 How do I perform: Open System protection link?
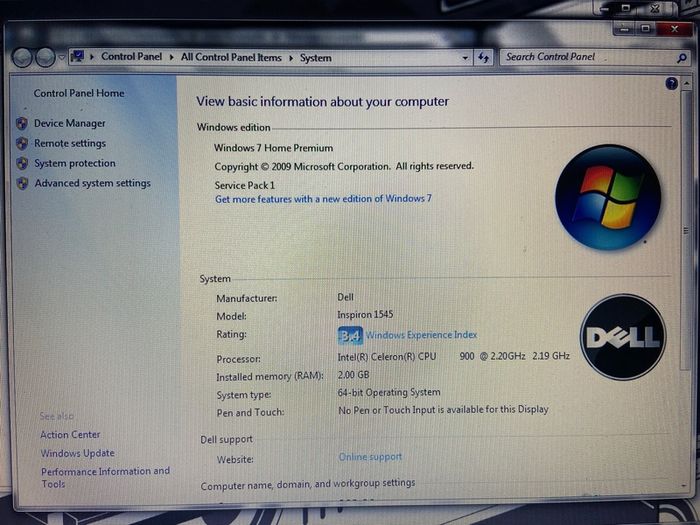(75, 163)
